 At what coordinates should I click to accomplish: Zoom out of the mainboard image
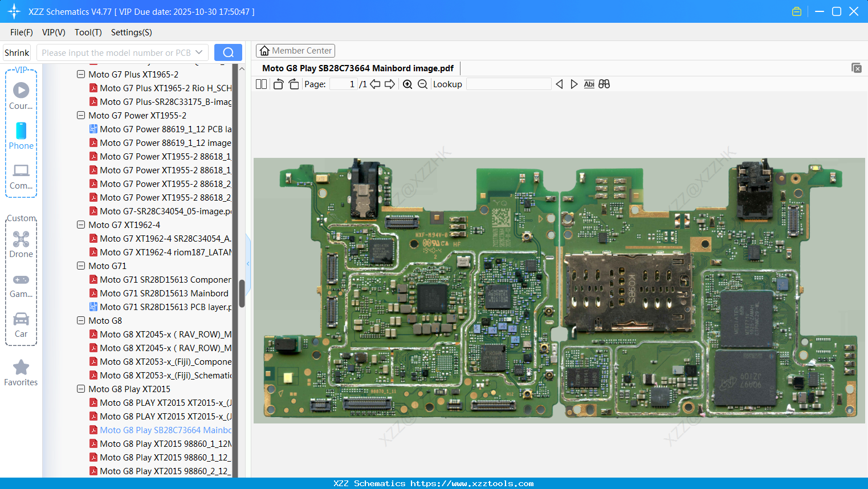click(x=422, y=84)
